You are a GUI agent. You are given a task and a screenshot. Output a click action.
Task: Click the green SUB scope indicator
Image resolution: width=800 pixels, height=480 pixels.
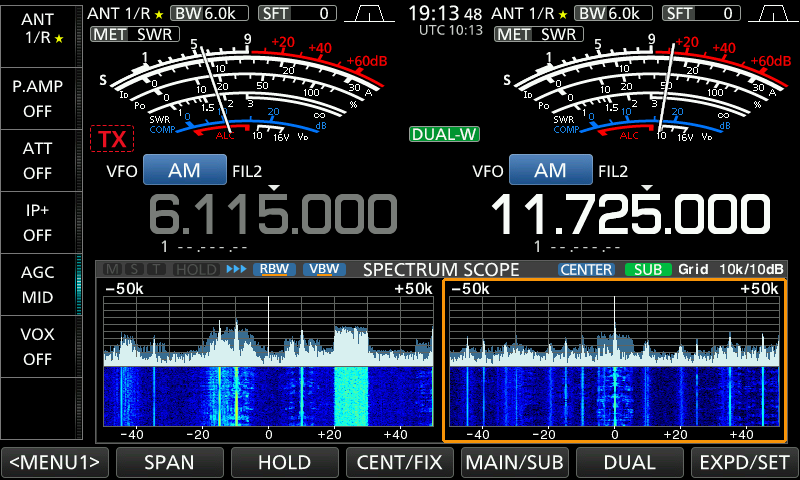pos(648,269)
